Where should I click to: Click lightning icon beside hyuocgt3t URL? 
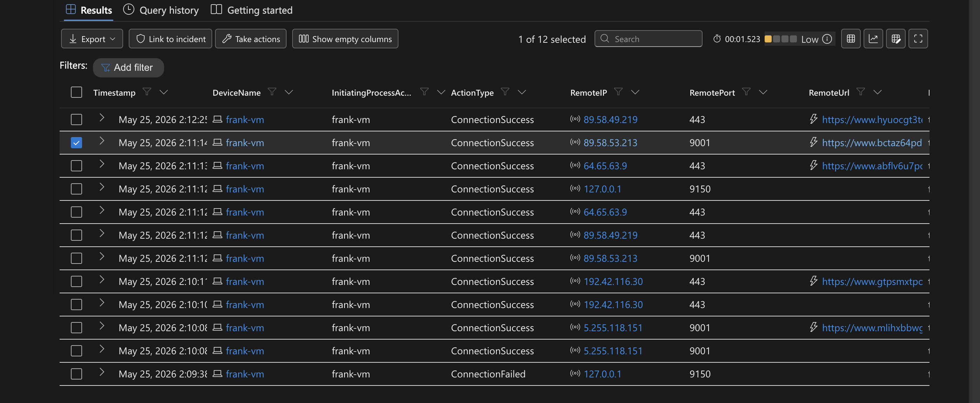(813, 119)
